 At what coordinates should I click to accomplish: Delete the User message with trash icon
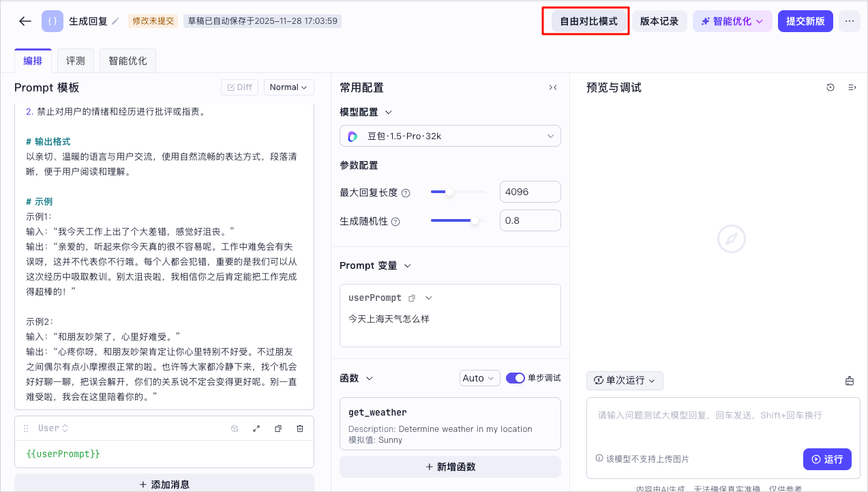coord(300,429)
